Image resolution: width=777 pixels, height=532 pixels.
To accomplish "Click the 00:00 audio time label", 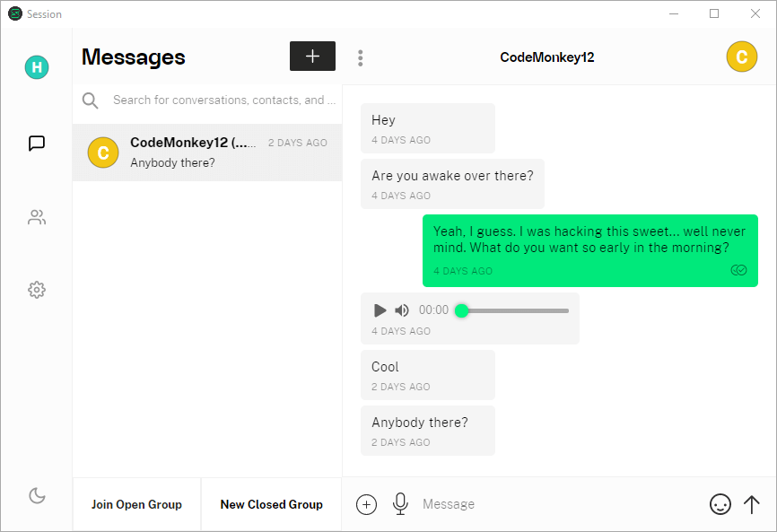I will (433, 310).
